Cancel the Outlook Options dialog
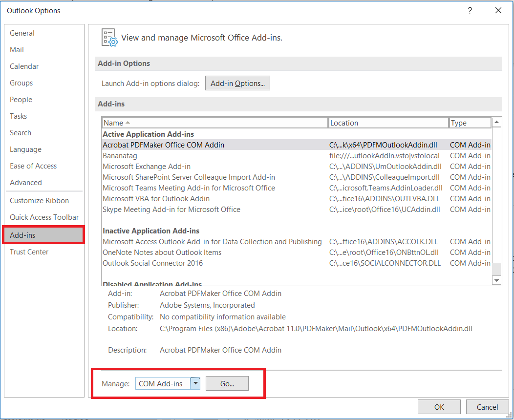Viewport: 514px width, 420px height. click(x=487, y=407)
